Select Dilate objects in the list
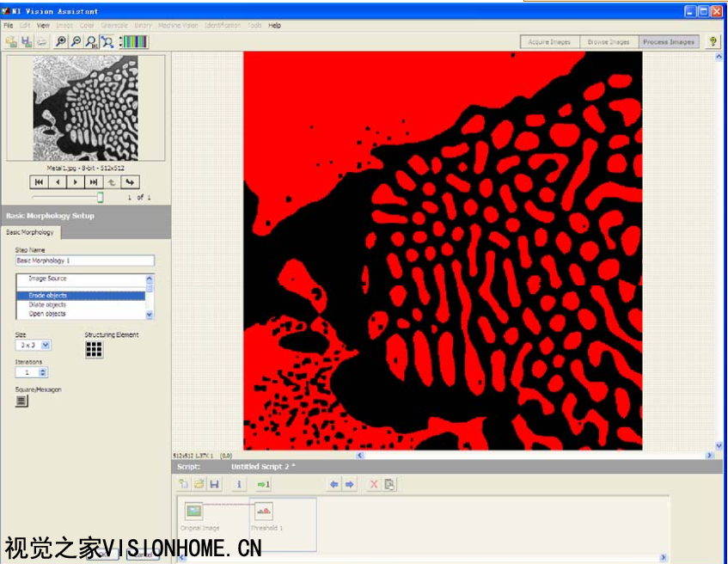 [47, 304]
